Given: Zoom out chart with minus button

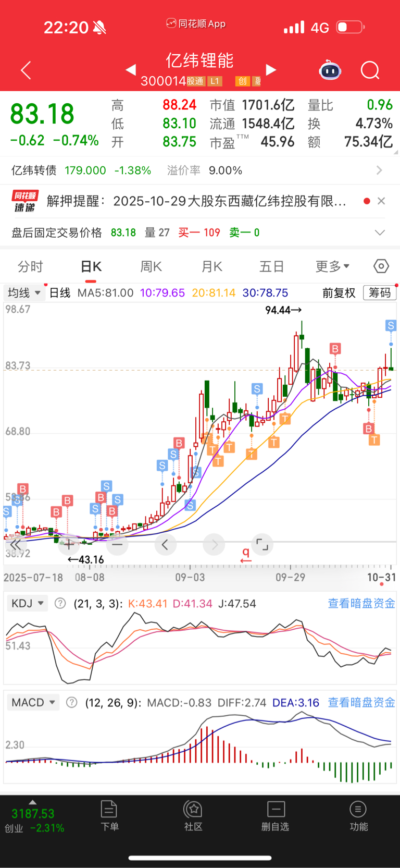Looking at the screenshot, I should click(117, 545).
